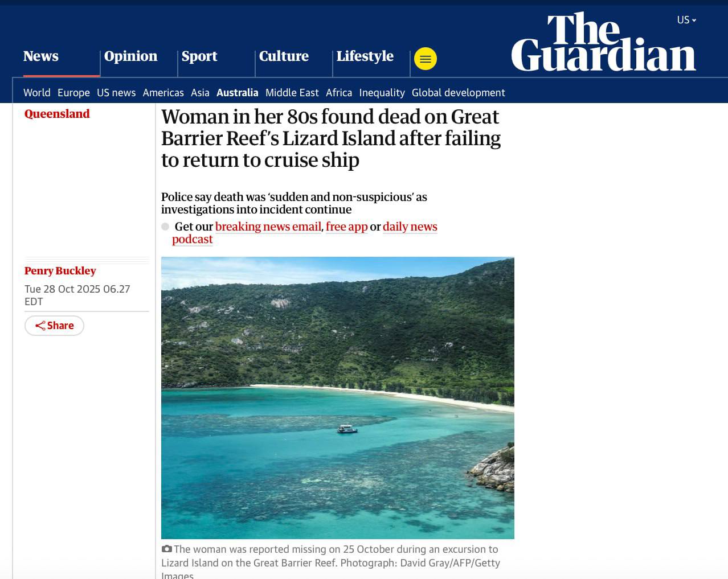Click the Lizard Island article photo
This screenshot has width=728, height=579.
[338, 398]
